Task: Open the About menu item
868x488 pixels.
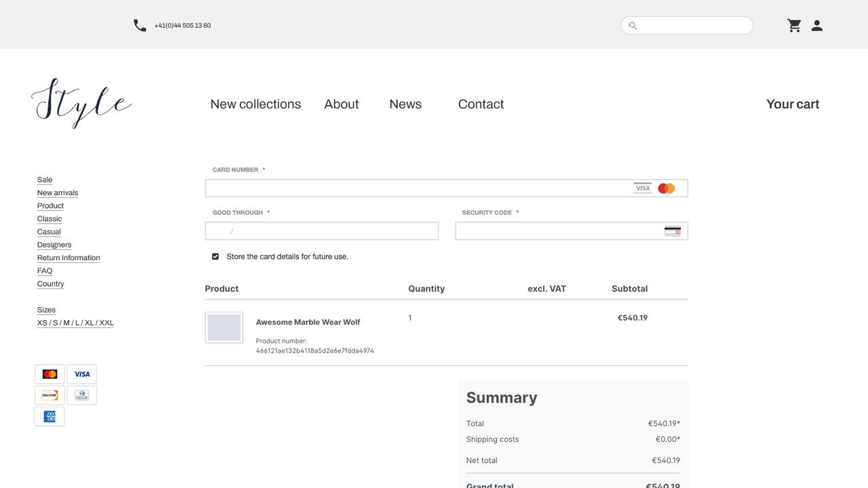Action: pos(341,104)
